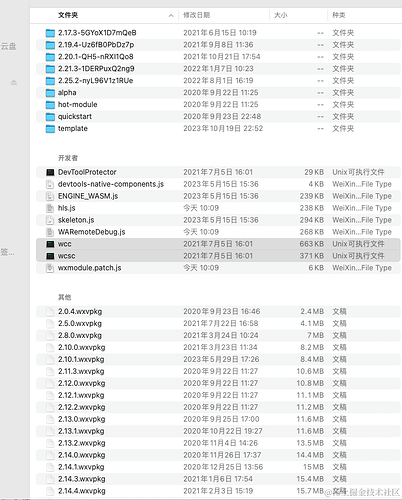Select 2.14.0.wxvpkg file row
Image resolution: width=402 pixels, height=500 pixels.
pos(218,455)
